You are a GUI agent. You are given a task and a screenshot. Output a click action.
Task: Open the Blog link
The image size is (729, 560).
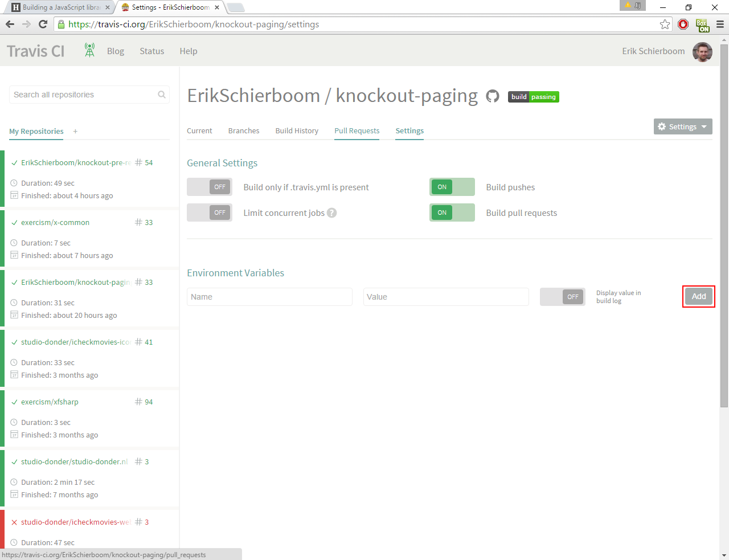[116, 51]
